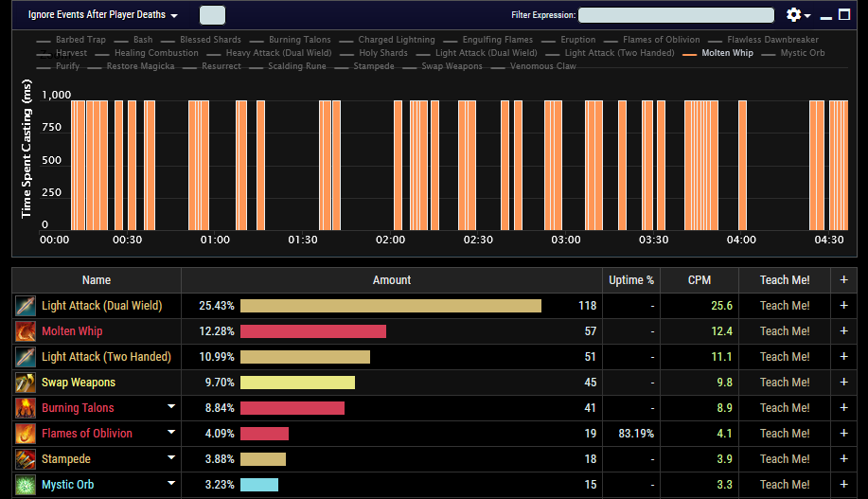Expand the Flames of Oblivion row arrow
Viewport: 868px width, 499px height.
tap(171, 432)
